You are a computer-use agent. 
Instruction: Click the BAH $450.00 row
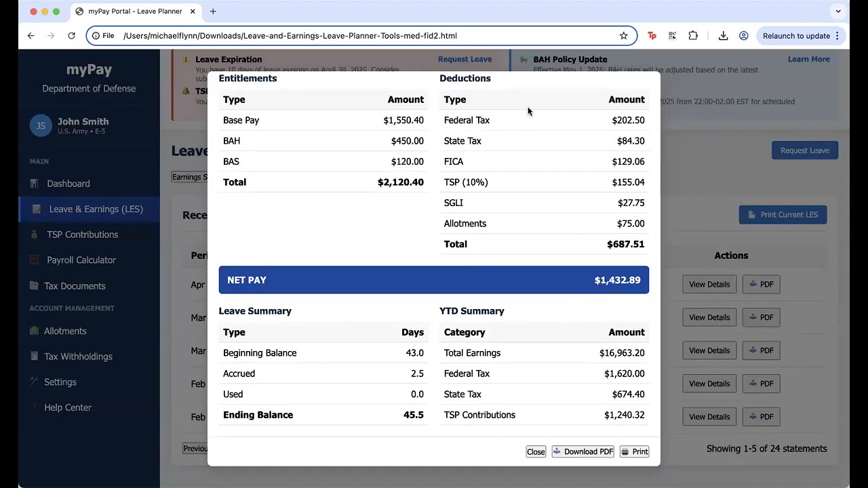323,141
